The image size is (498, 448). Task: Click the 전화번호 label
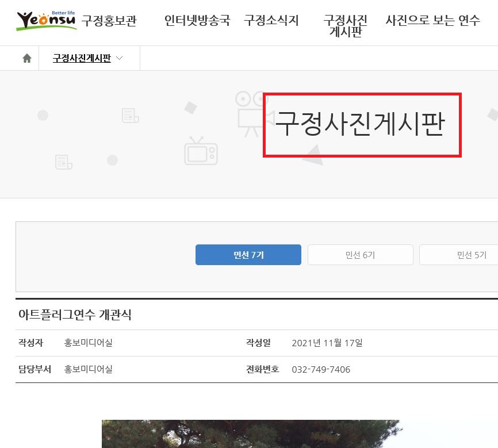pyautogui.click(x=262, y=369)
